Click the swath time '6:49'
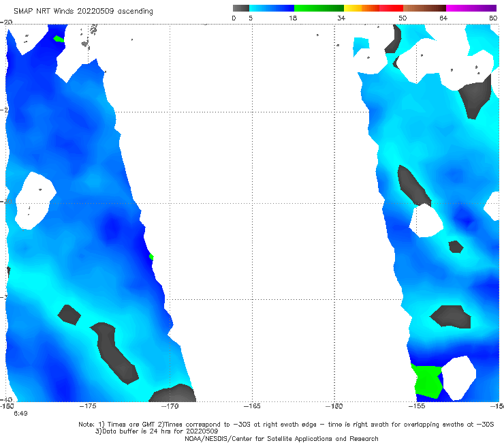This screenshot has width=504, height=443. pos(20,414)
